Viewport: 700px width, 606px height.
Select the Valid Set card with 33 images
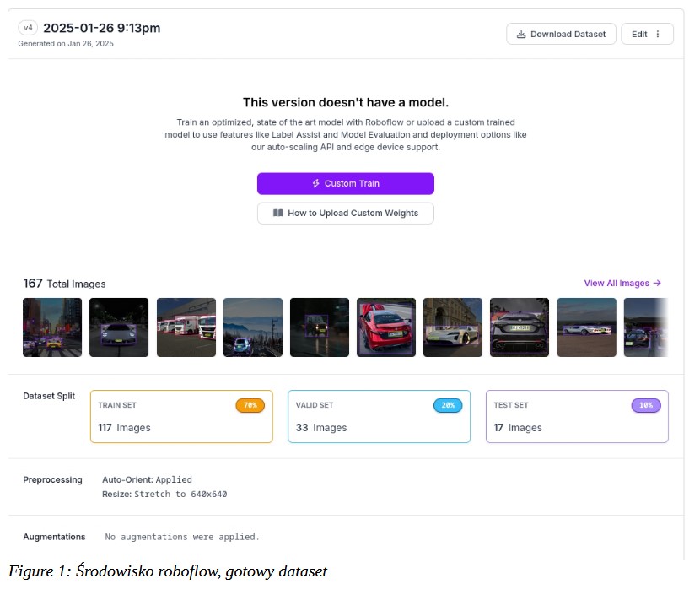379,416
